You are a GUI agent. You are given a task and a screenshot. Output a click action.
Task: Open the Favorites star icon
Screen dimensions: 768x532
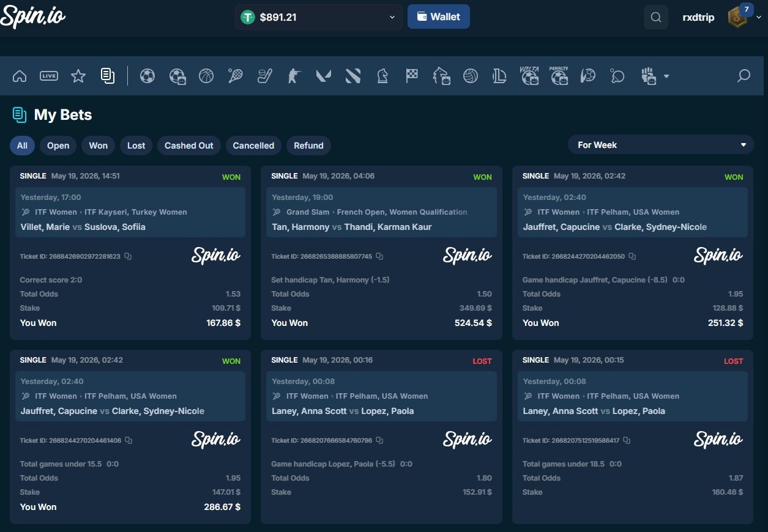point(78,76)
